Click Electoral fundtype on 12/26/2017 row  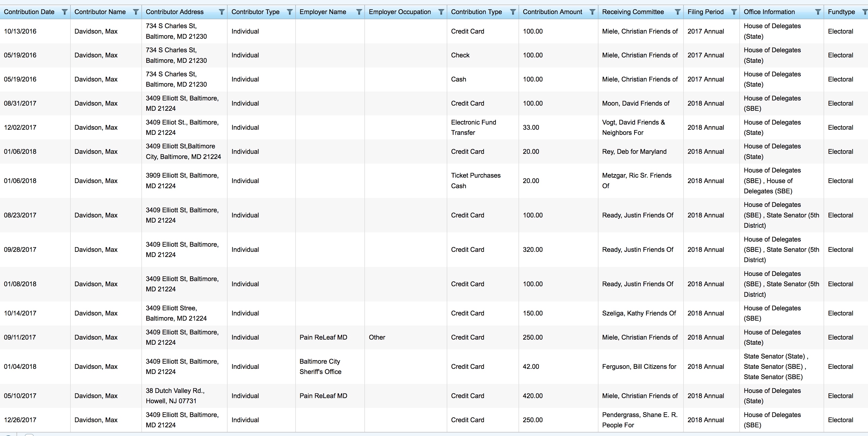click(841, 420)
